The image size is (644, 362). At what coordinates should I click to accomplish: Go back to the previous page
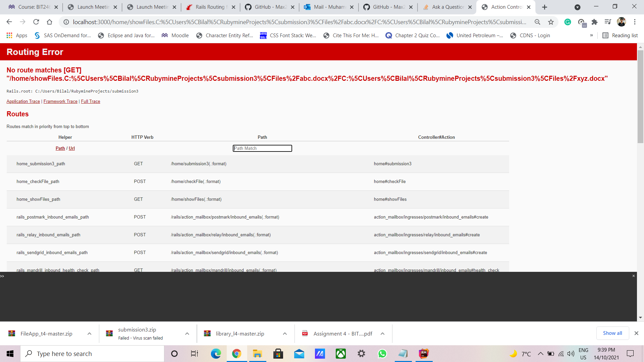coord(9,22)
